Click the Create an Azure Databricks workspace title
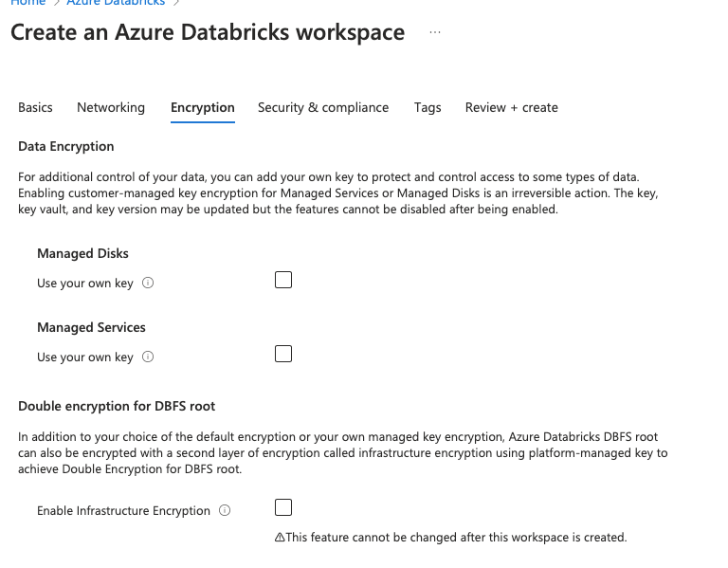This screenshot has height=568, width=728. (208, 32)
